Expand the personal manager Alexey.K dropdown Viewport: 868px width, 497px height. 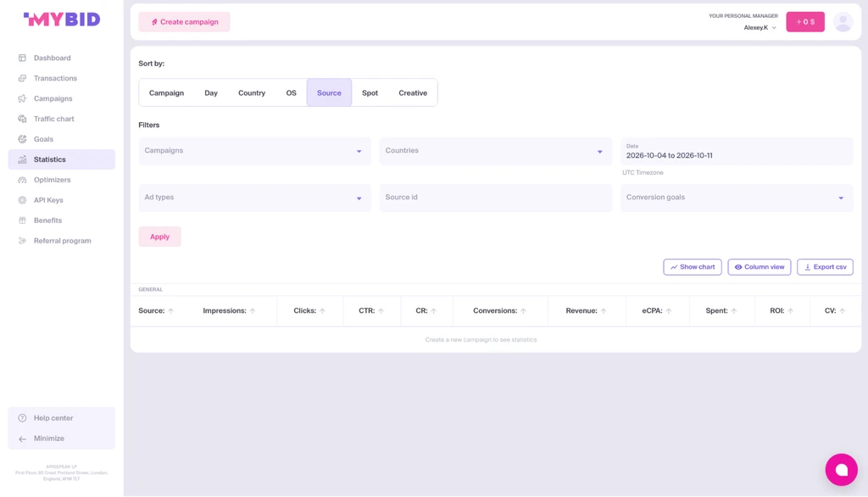click(760, 28)
